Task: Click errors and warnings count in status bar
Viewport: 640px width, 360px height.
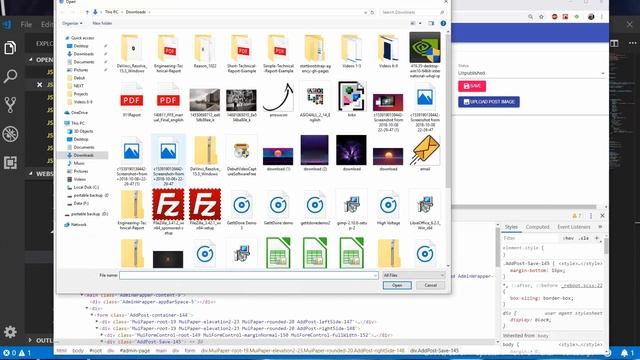Action: (17, 353)
